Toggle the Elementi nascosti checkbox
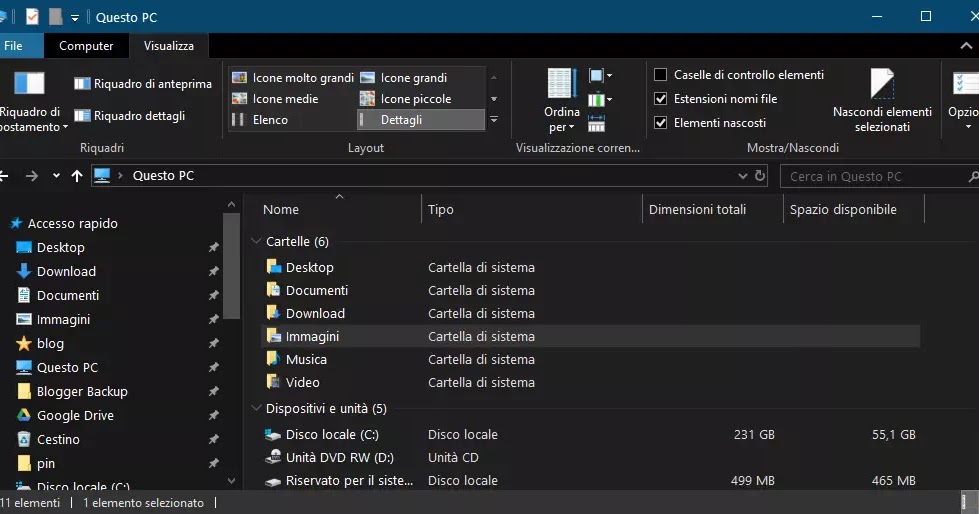 [660, 123]
